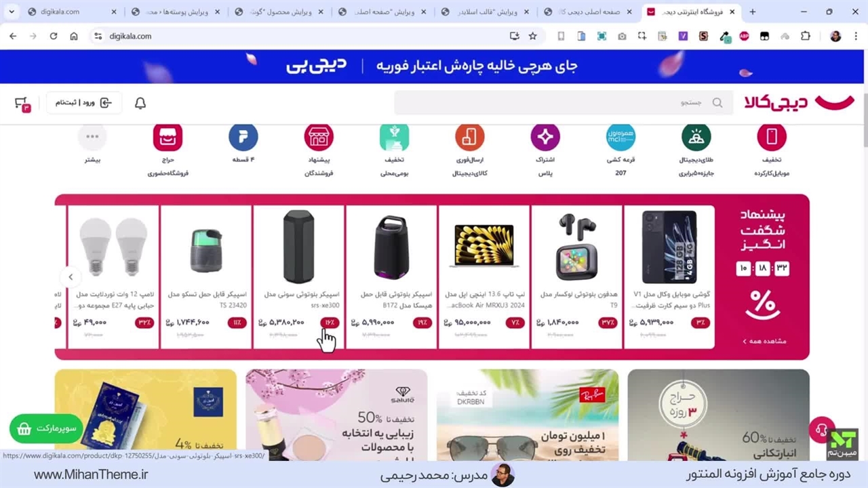The height and width of the screenshot is (488, 868).
Task: Open the Sony srs-xe300 speaker product card
Action: 299,277
